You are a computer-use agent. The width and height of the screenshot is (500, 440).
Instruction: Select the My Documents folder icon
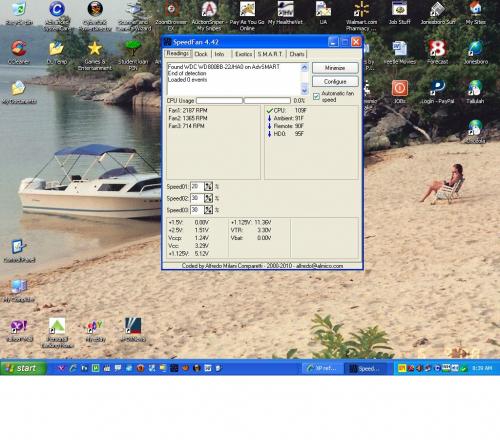click(19, 88)
